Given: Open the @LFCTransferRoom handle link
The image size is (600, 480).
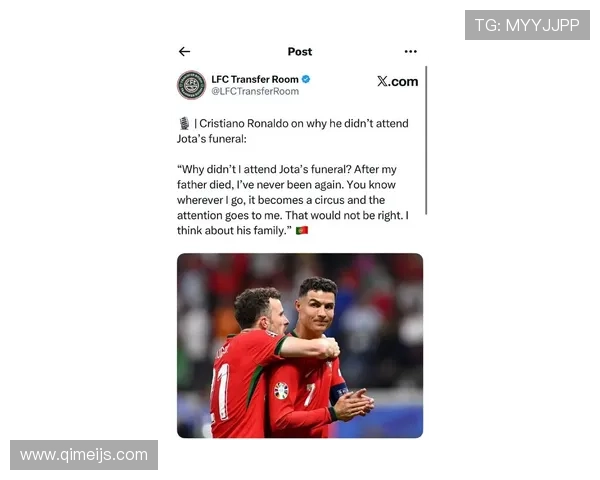Looking at the screenshot, I should [255, 91].
